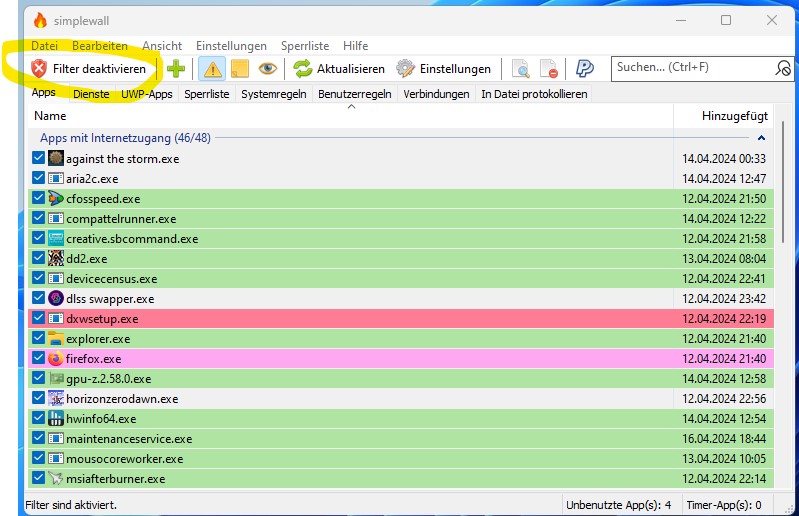Click the creative.sbcommand.exe app icon
This screenshot has width=799, height=516.
pos(56,238)
